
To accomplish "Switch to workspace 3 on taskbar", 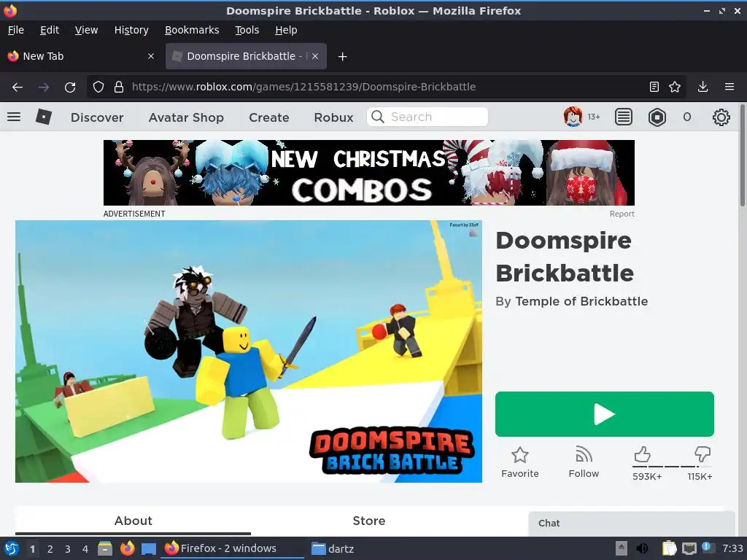I will [68, 549].
